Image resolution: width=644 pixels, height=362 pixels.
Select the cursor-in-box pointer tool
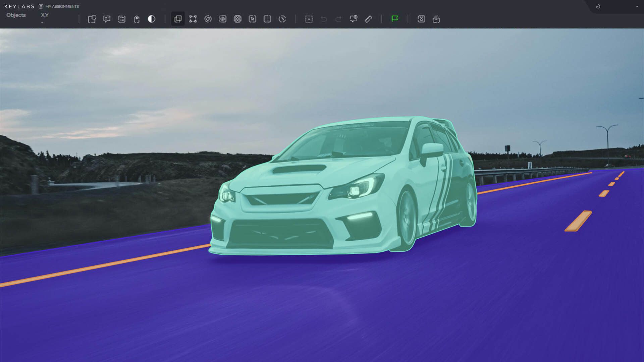coord(253,19)
